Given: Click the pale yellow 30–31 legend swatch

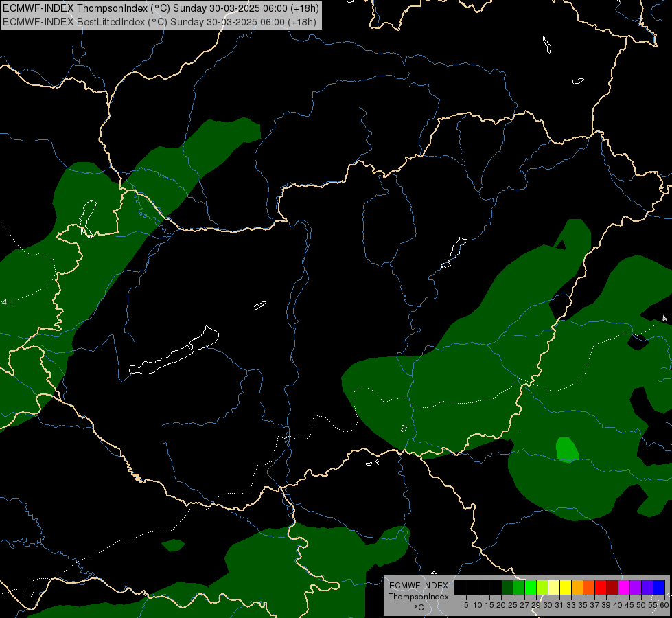Looking at the screenshot, I should (554, 587).
